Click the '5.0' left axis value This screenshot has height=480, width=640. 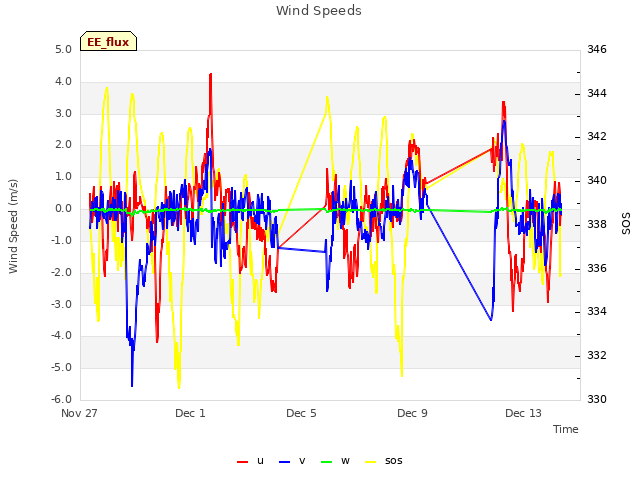click(63, 50)
